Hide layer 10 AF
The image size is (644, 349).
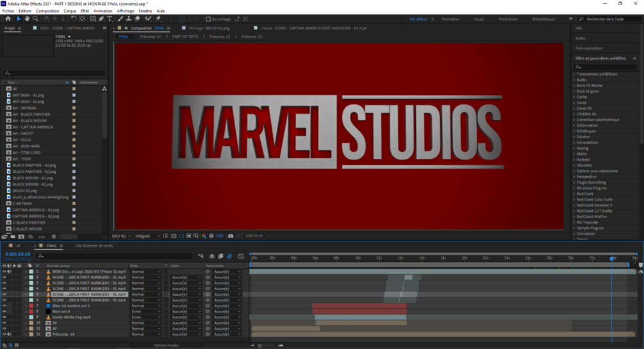[4, 323]
